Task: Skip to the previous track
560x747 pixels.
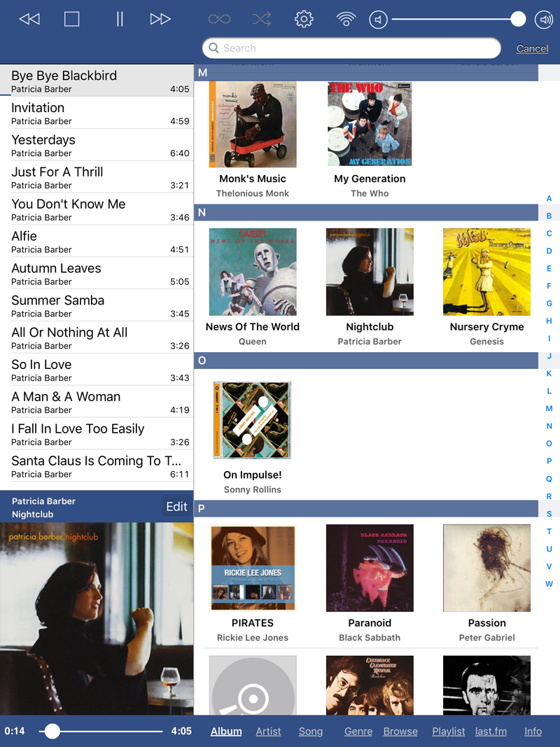Action: [29, 19]
